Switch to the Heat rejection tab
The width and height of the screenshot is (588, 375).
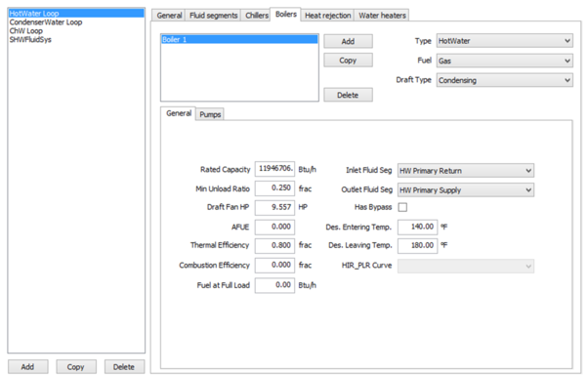[x=328, y=16]
